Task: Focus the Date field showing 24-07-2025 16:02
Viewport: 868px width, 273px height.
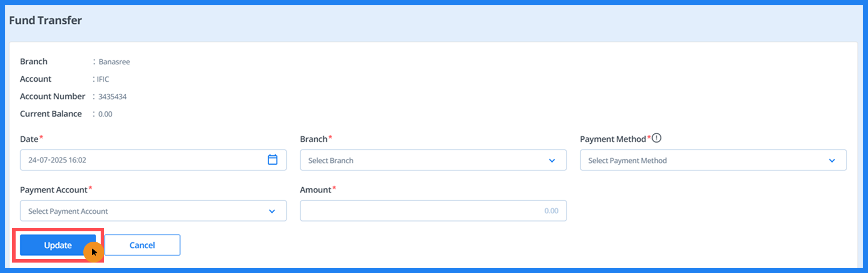Action: [139, 161]
